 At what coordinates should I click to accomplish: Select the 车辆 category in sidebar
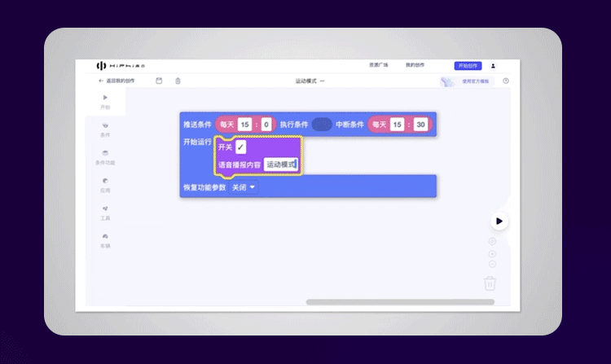(x=105, y=240)
